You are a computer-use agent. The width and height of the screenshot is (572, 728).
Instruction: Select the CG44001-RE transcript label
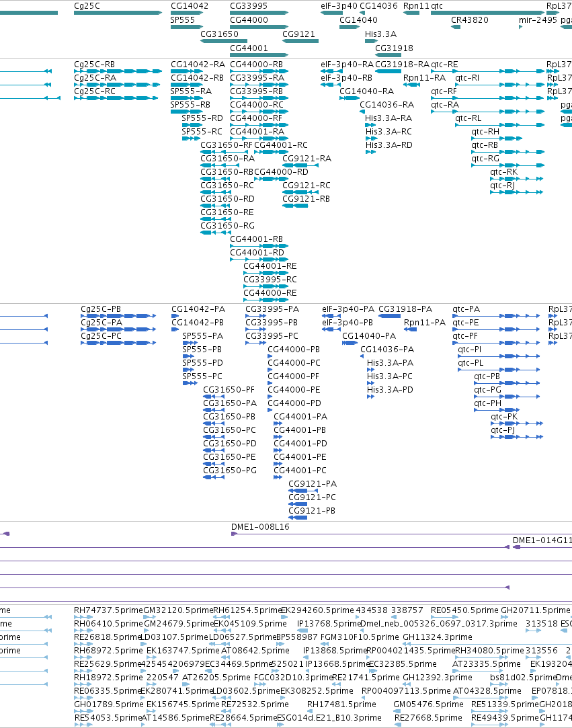click(270, 266)
